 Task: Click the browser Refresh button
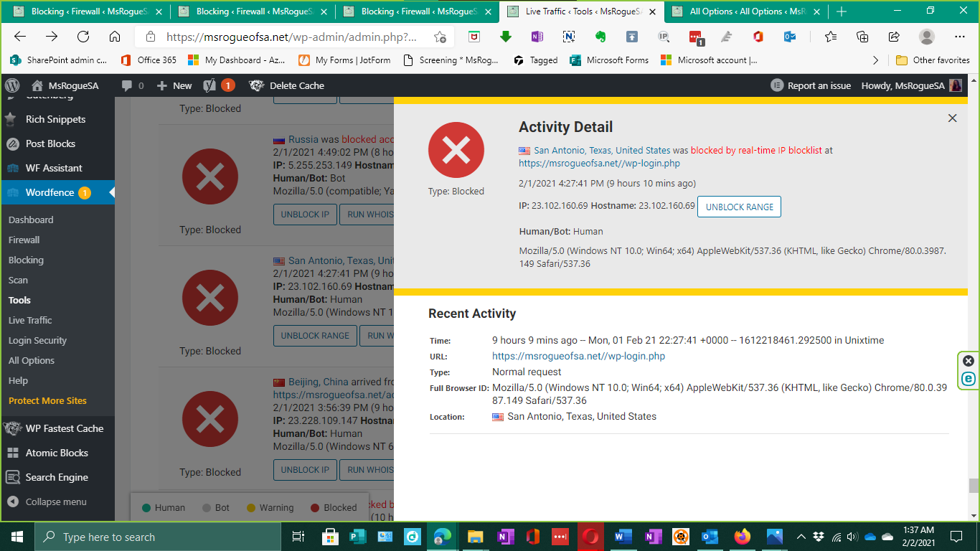click(83, 37)
